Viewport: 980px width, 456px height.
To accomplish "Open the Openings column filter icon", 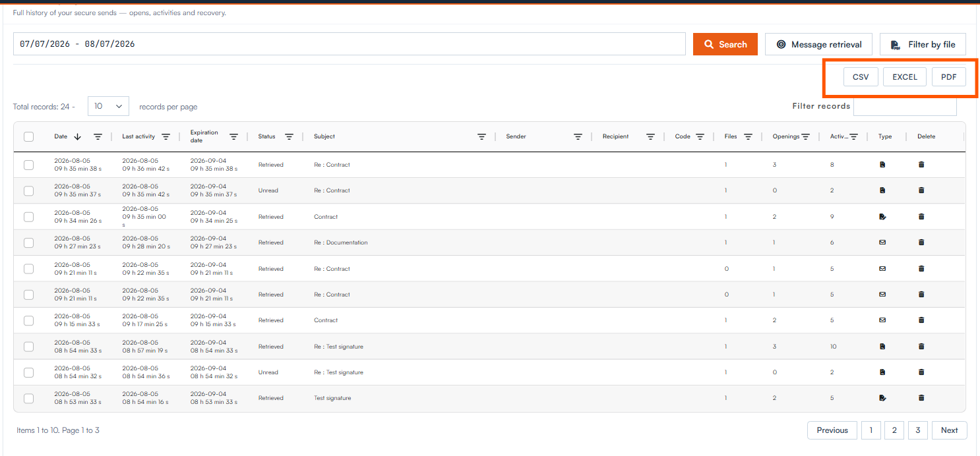I will coord(805,137).
